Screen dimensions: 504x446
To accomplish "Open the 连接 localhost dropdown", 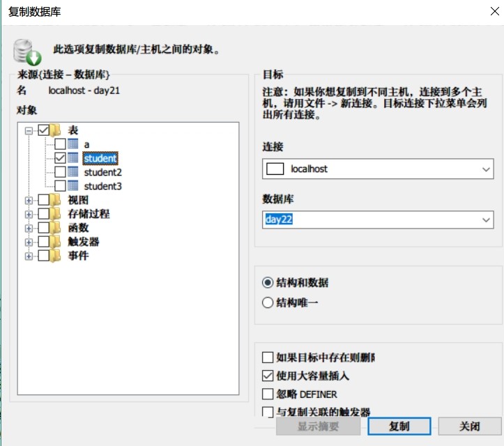I will coord(378,169).
